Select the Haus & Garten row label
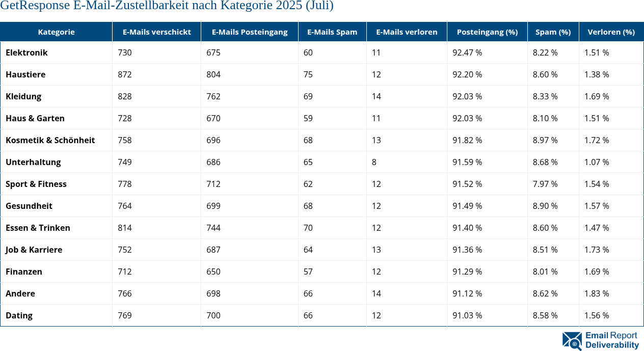 [35, 118]
